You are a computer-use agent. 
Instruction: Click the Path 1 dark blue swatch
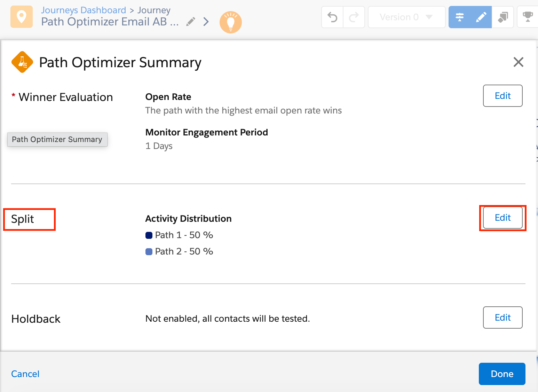coord(149,235)
